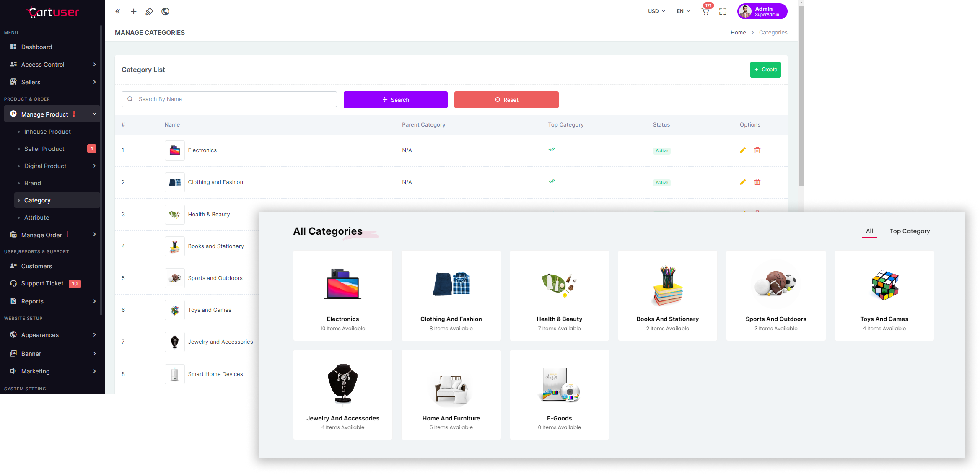Screen dimensions: 980x474
Task: Click the collapse sidebar double-chevron icon
Action: [118, 11]
